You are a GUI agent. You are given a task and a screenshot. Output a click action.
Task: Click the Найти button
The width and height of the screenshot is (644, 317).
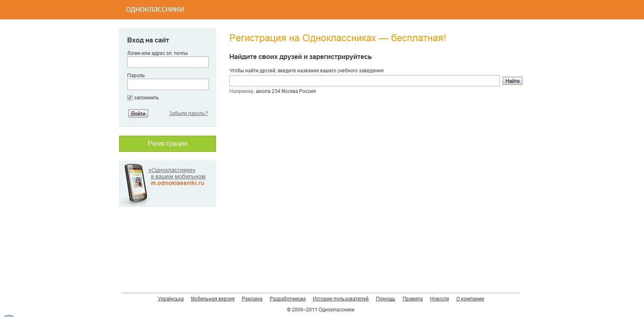pyautogui.click(x=512, y=81)
